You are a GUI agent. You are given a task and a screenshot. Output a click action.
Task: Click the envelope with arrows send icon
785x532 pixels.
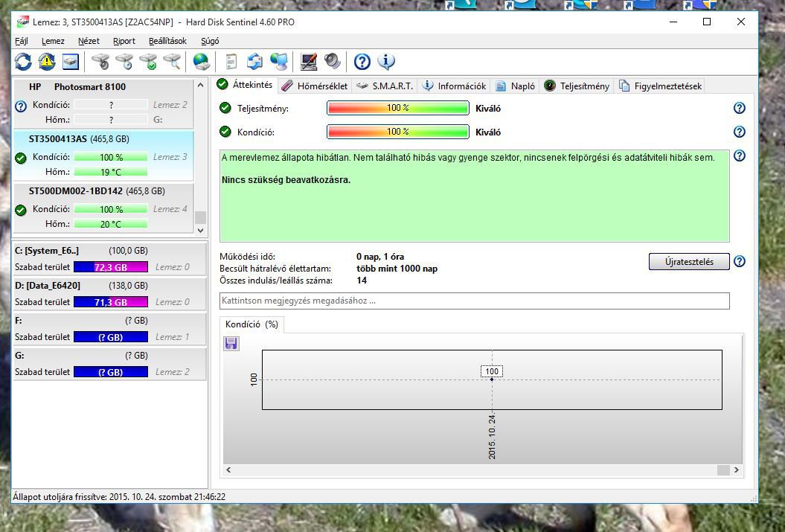(x=254, y=62)
